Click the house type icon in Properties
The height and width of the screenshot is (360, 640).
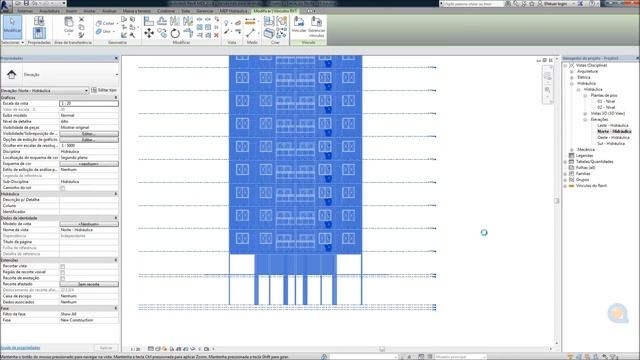11,74
